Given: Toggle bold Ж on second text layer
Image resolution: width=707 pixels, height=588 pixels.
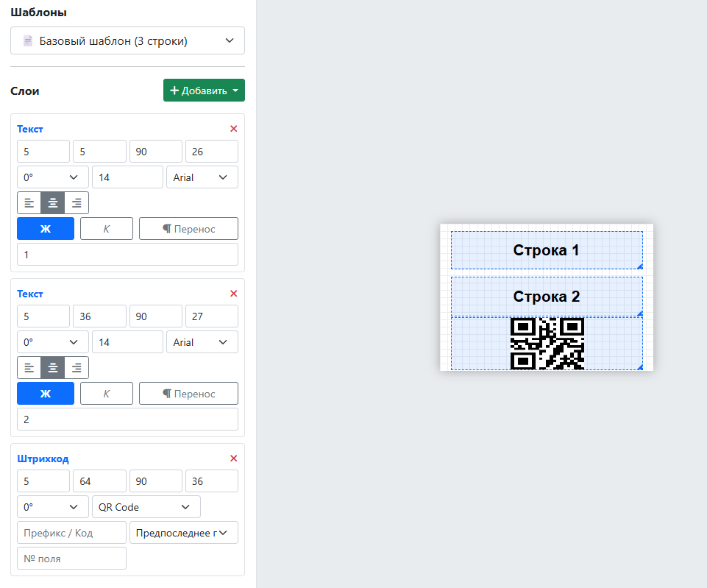Looking at the screenshot, I should coord(46,394).
